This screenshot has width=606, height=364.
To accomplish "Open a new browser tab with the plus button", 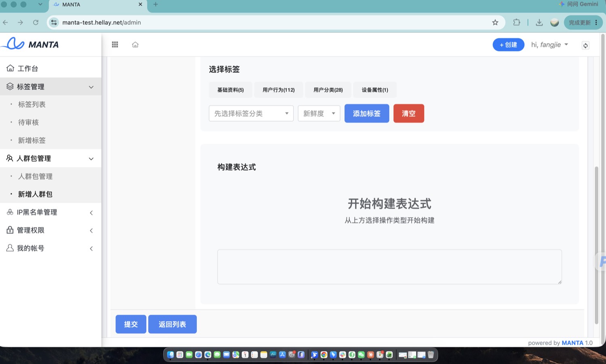I will point(156,4).
